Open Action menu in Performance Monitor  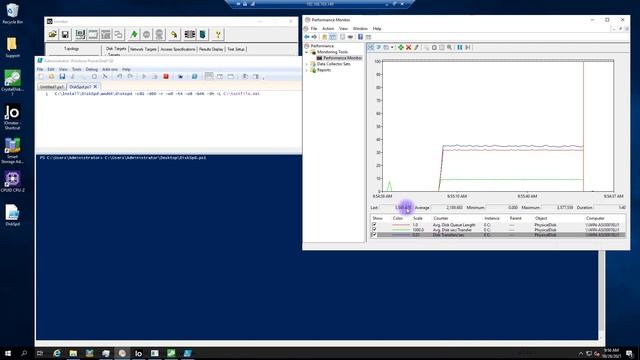click(x=328, y=29)
